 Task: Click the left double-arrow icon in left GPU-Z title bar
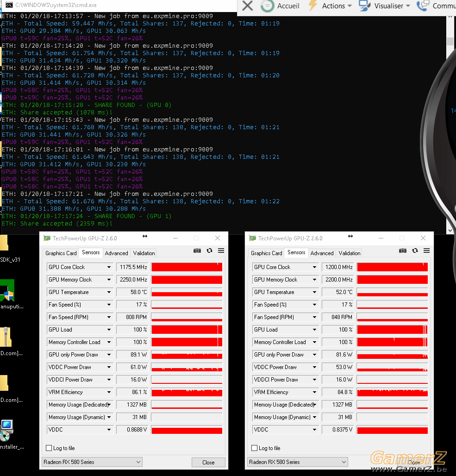tap(145, 236)
